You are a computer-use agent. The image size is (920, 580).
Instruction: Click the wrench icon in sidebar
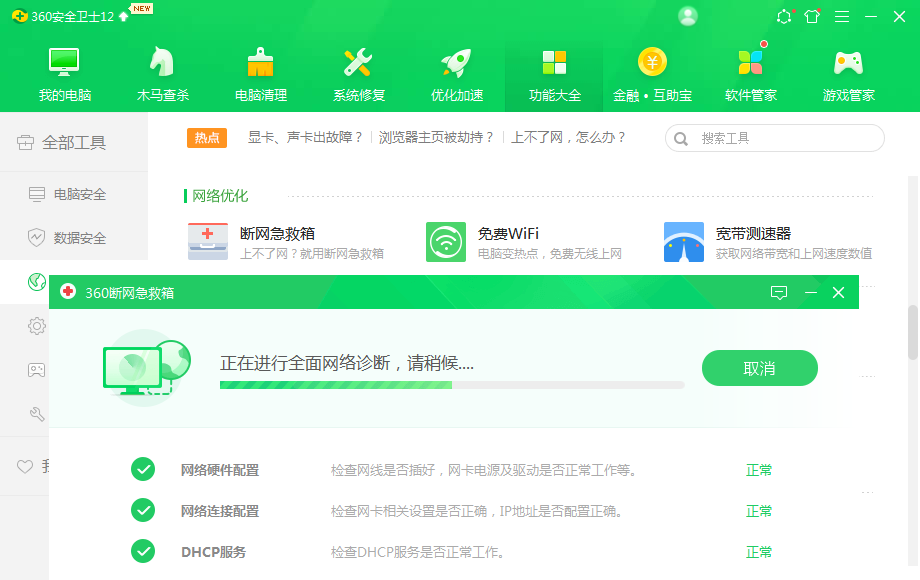37,414
